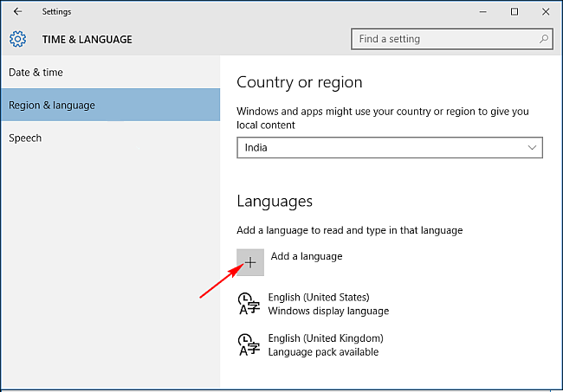The image size is (563, 392).
Task: Click the plus icon to add a language
Action: [250, 262]
